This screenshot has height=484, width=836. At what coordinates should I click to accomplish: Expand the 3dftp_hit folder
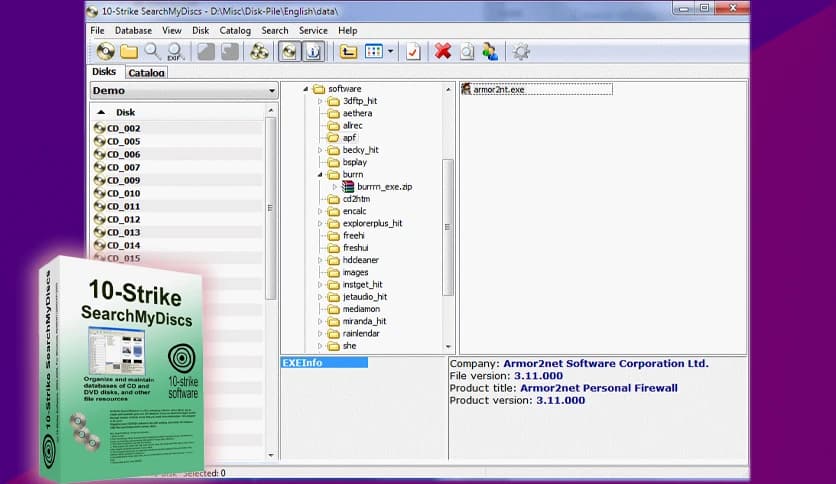pos(320,101)
